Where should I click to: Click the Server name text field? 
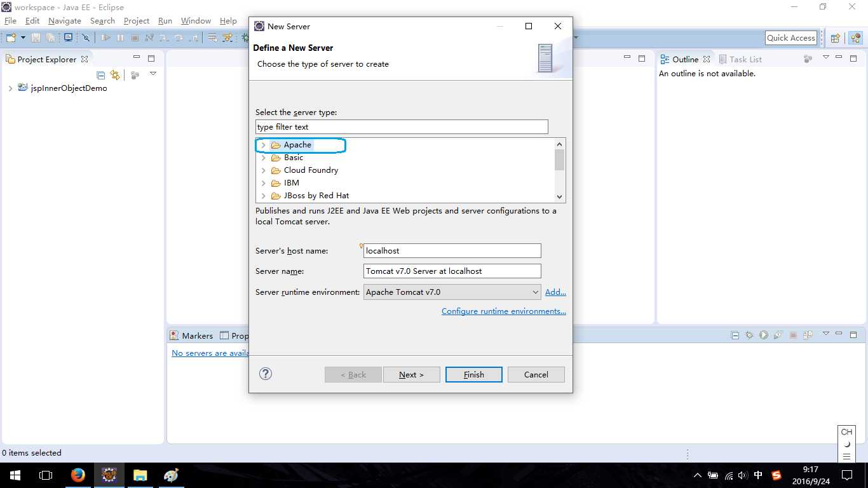[452, 271]
